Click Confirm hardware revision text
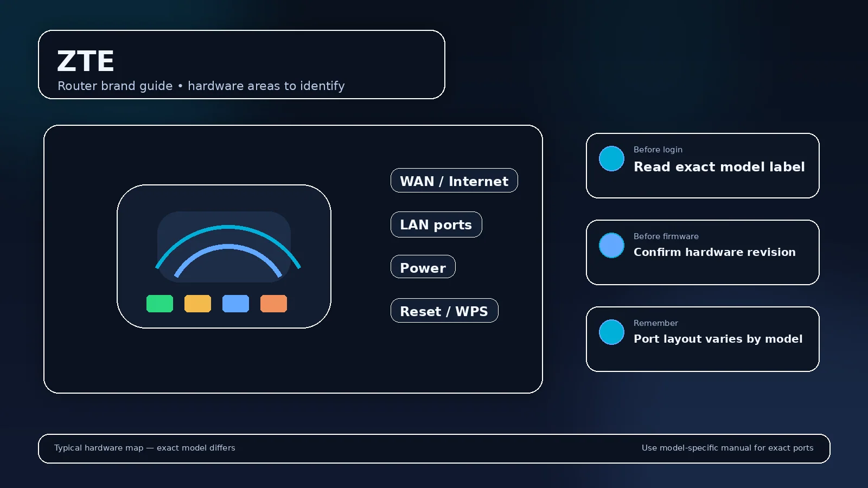 (x=714, y=252)
